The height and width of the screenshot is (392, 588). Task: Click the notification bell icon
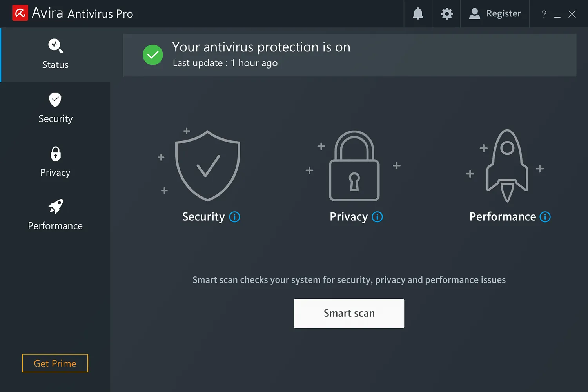pos(417,13)
